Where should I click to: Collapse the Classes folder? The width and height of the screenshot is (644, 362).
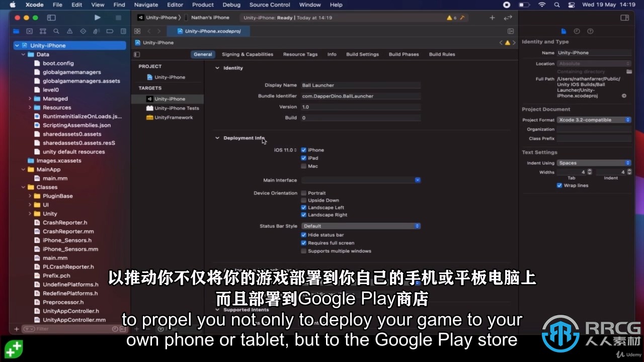[x=23, y=187]
